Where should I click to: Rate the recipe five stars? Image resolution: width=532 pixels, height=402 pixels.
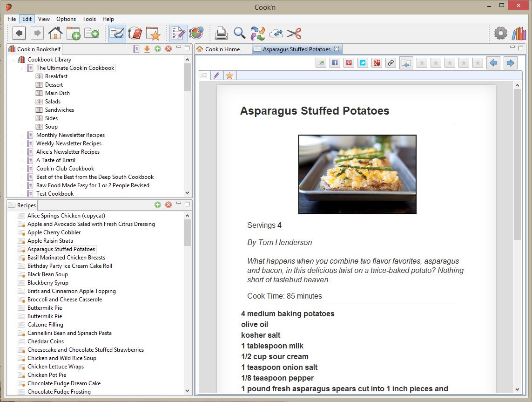coord(478,63)
